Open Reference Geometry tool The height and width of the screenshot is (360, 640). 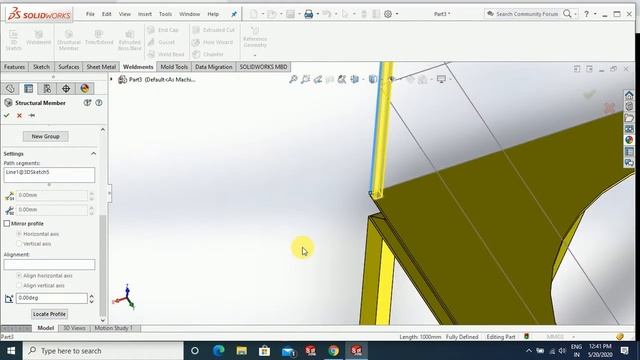255,38
